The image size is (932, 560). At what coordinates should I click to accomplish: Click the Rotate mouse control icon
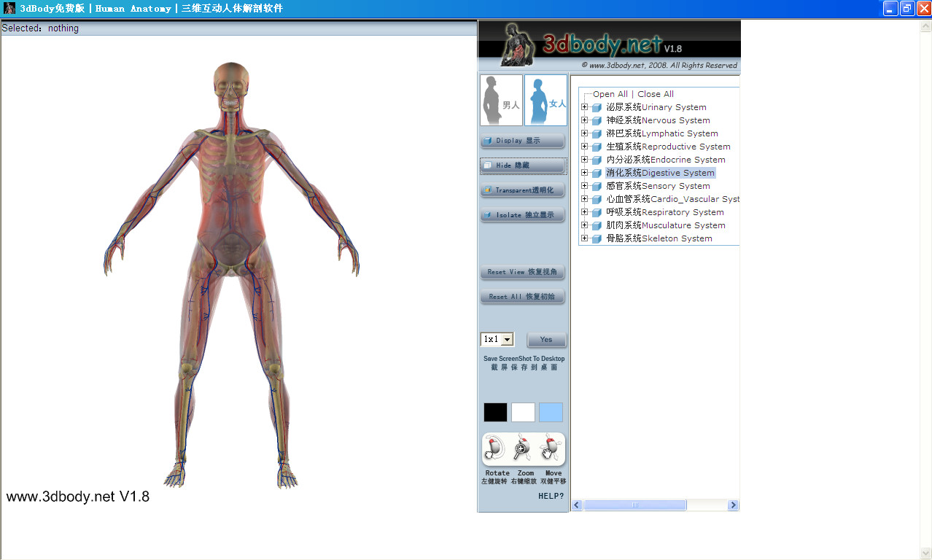pos(497,448)
